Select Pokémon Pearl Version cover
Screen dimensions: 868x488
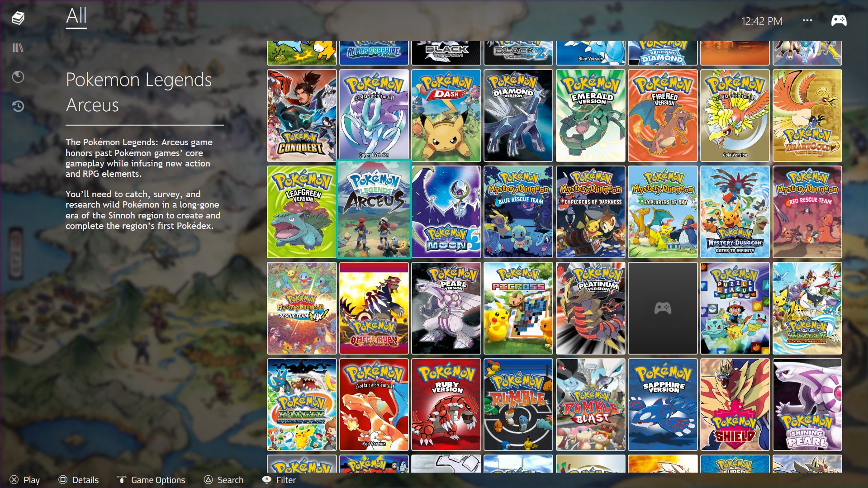pyautogui.click(x=446, y=308)
